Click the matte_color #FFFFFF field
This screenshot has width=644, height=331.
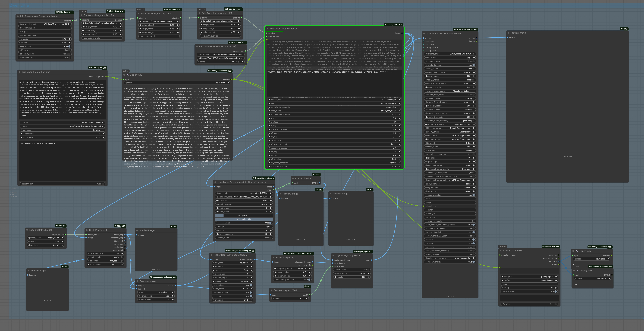tap(450, 151)
